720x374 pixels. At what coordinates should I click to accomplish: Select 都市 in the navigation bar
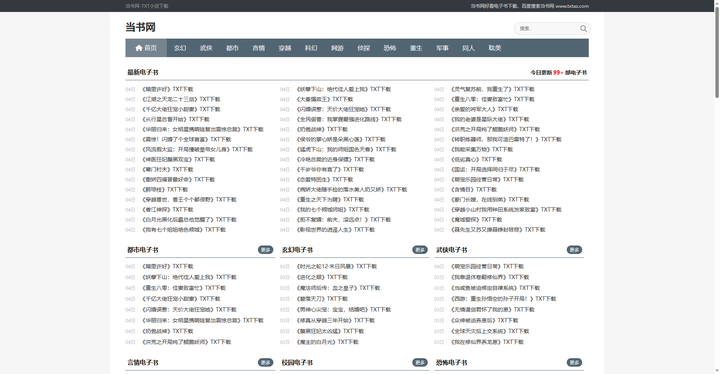[232, 48]
